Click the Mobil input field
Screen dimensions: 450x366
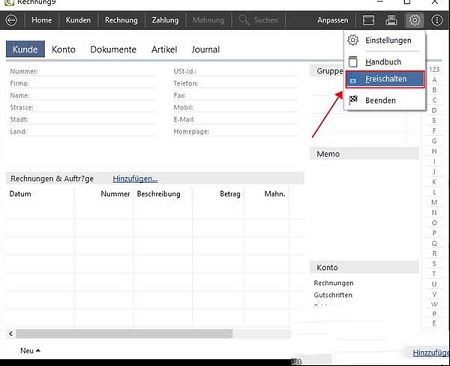246,107
